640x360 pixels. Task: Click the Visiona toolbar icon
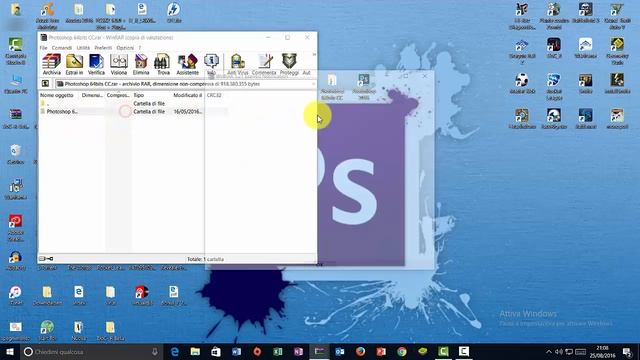point(119,64)
